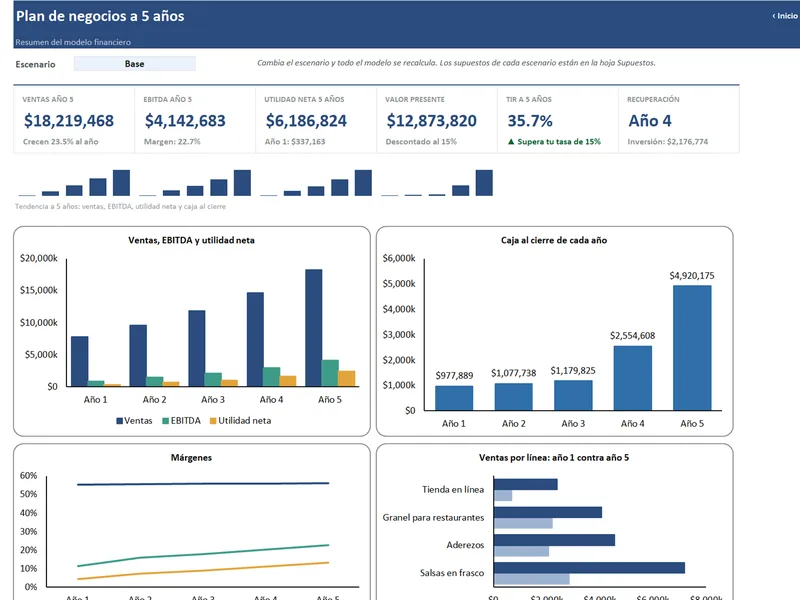Screen dimensions: 800x600
Task: Follow the Inicio link in header
Action: click(785, 16)
